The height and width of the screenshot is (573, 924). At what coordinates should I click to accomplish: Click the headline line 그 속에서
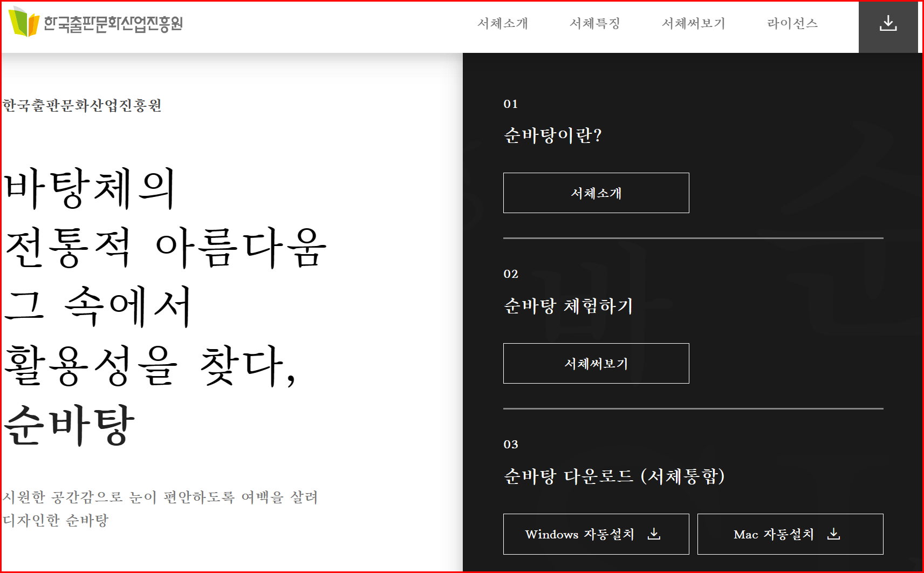(x=98, y=306)
